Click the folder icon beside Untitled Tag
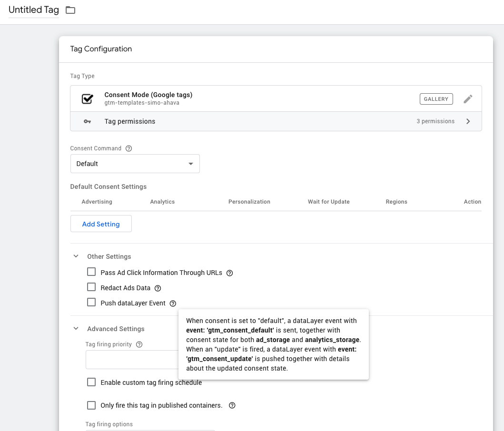 click(70, 10)
